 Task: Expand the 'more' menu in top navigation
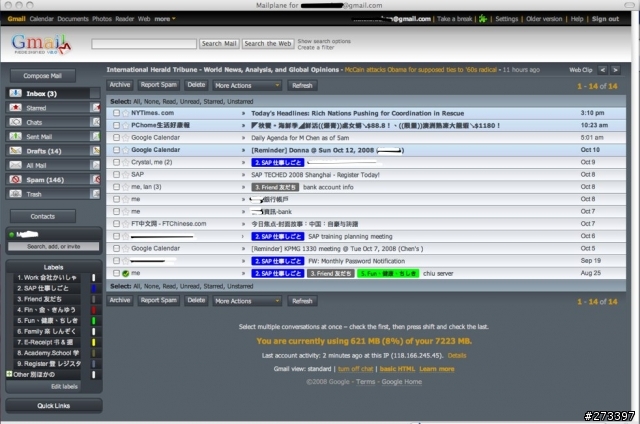pos(165,19)
